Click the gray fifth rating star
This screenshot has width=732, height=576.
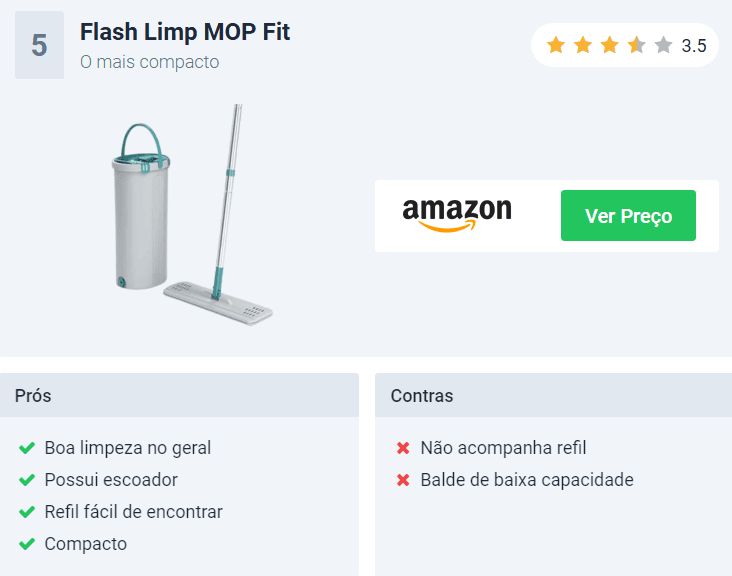pos(663,45)
